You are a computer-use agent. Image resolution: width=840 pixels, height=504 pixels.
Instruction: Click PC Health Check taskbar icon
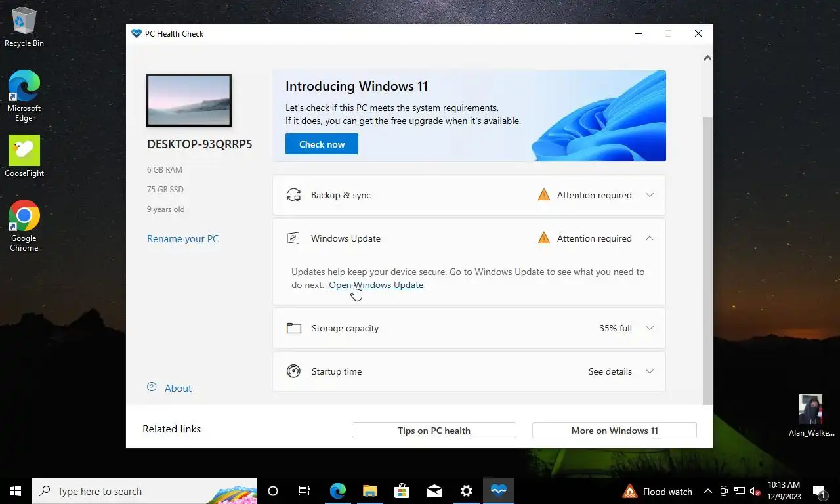tap(499, 491)
